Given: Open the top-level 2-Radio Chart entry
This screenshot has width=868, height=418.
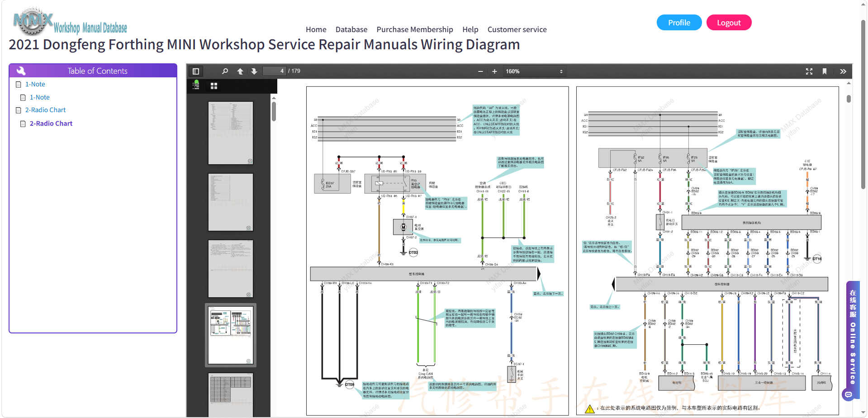Looking at the screenshot, I should click(x=45, y=110).
